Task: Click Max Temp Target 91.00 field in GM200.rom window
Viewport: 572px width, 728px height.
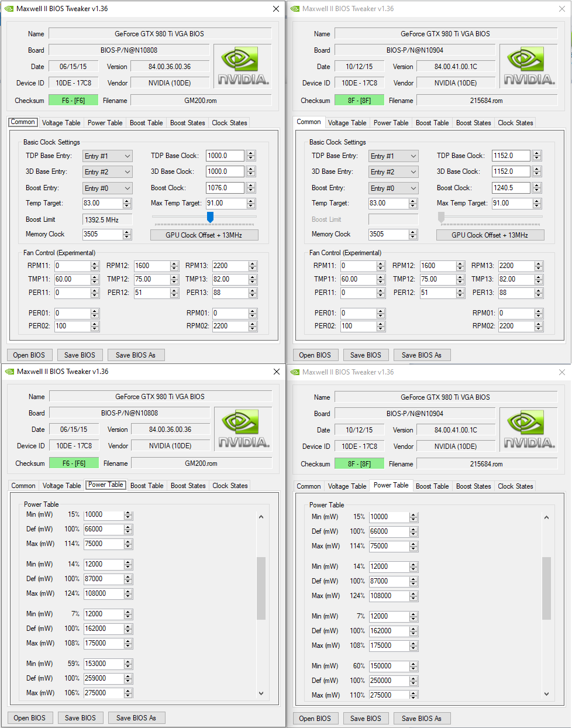Action: point(226,203)
